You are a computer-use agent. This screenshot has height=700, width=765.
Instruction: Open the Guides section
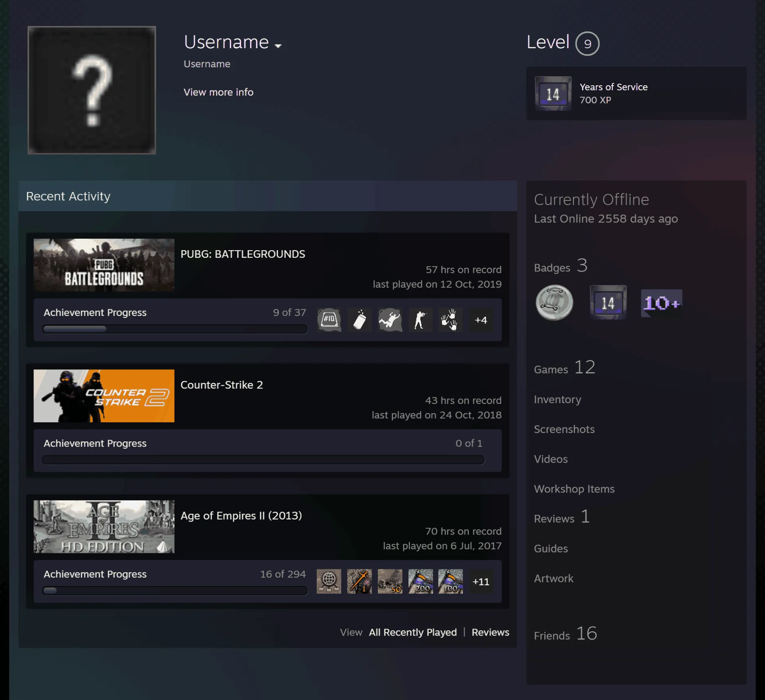pos(551,549)
